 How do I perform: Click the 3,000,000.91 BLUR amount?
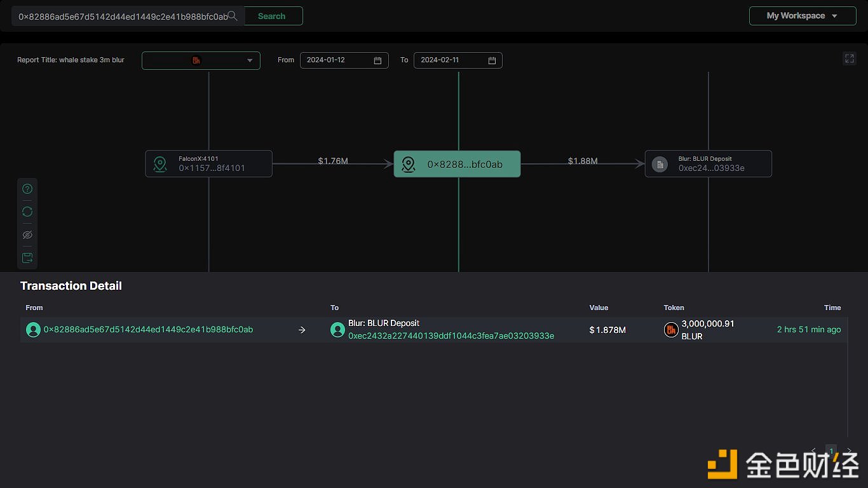coord(708,330)
